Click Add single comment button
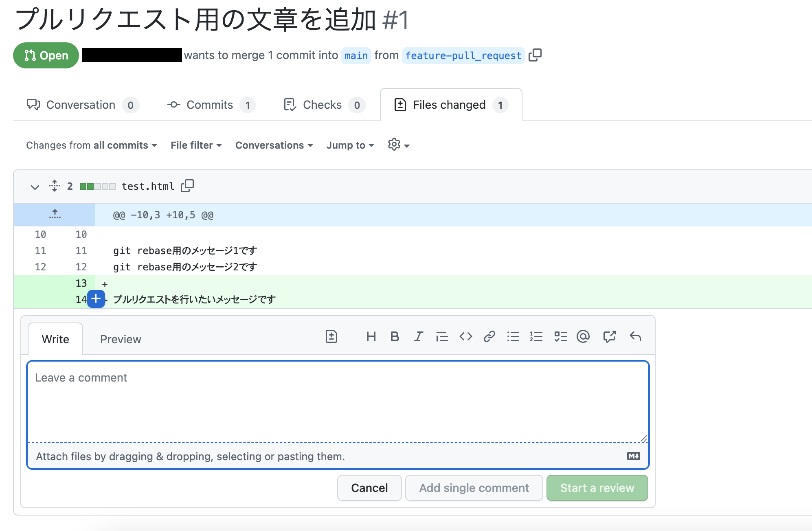Screen dimensions: 812x531 474,488
